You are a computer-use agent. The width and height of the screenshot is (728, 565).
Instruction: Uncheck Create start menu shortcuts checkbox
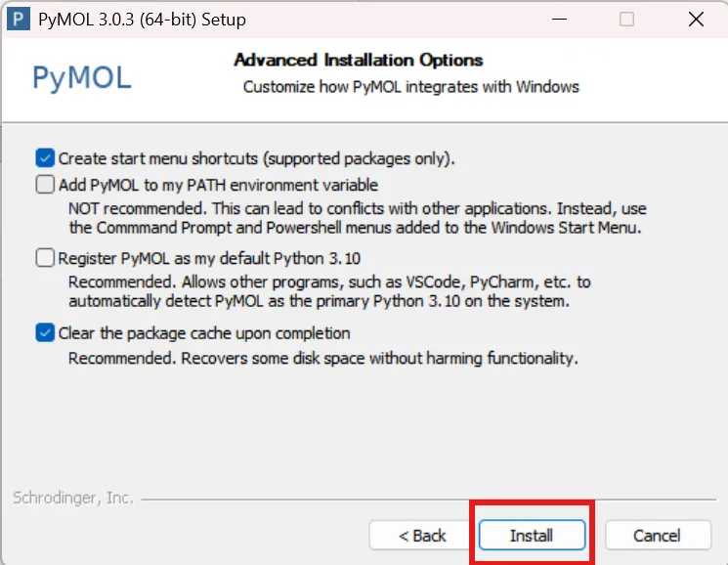click(x=45, y=158)
